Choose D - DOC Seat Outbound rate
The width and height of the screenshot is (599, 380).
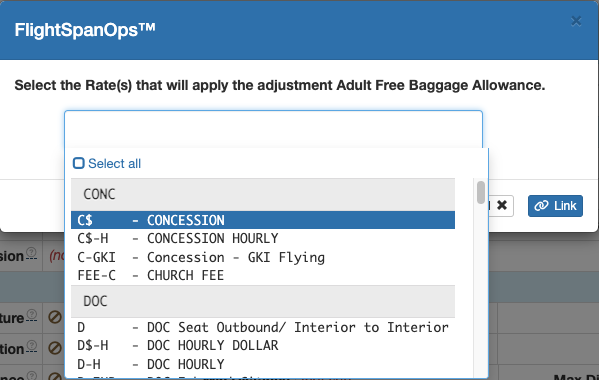click(263, 327)
